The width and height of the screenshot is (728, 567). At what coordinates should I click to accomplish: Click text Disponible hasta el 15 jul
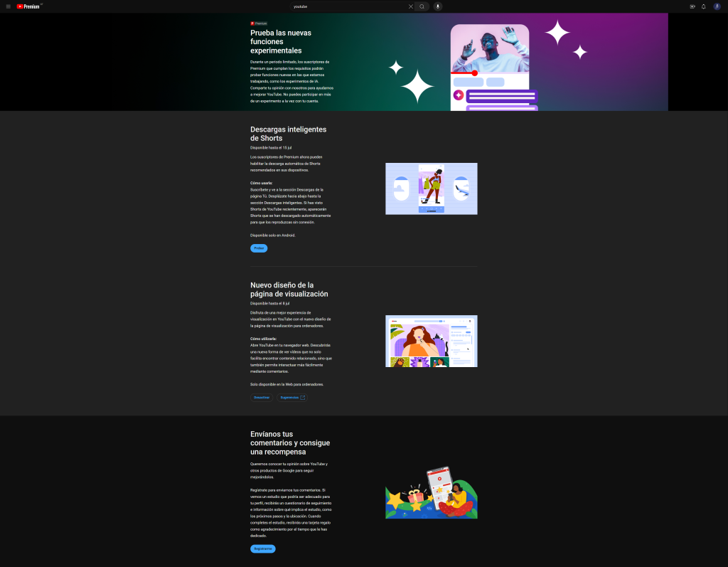point(271,148)
